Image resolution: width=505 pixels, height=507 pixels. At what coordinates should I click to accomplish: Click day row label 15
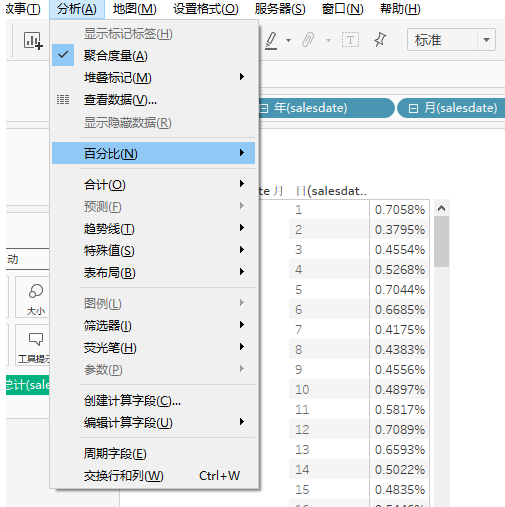(x=302, y=490)
